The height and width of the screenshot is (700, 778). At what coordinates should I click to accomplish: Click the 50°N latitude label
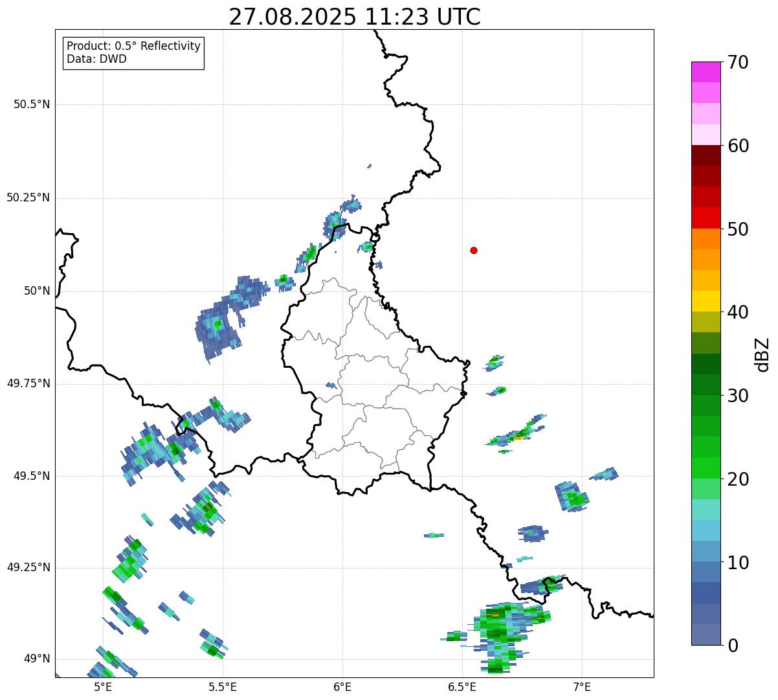point(37,291)
